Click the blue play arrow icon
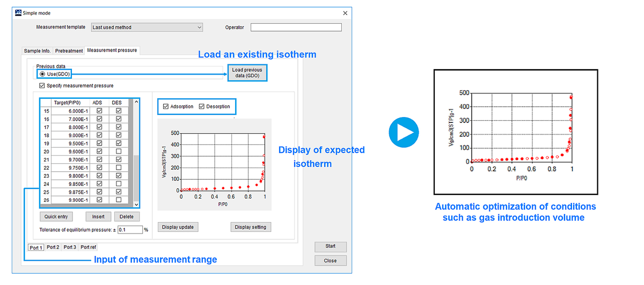644x285 pixels. 404,133
